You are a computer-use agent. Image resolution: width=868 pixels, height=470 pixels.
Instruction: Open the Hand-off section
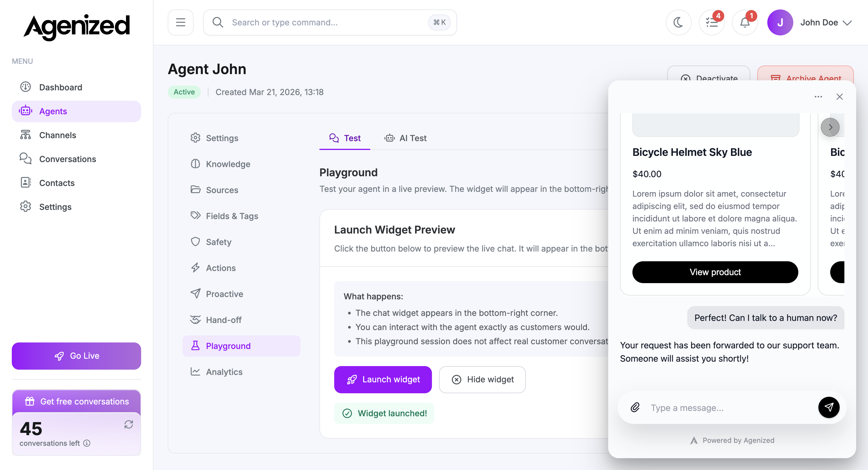(241, 320)
